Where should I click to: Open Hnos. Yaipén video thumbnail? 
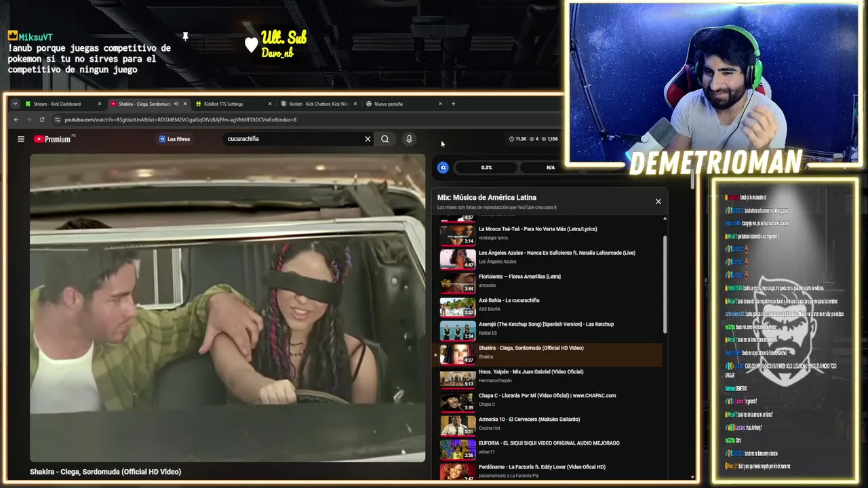pos(458,378)
